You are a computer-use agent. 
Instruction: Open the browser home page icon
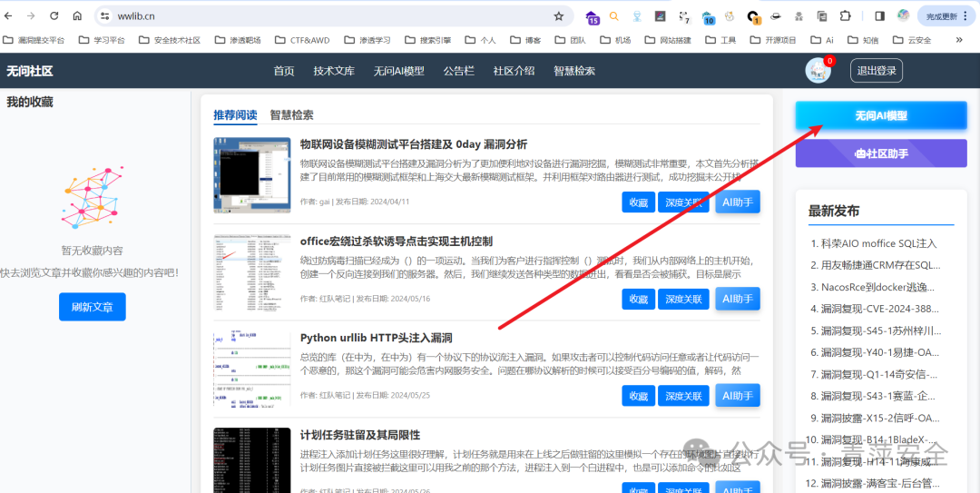(x=77, y=16)
